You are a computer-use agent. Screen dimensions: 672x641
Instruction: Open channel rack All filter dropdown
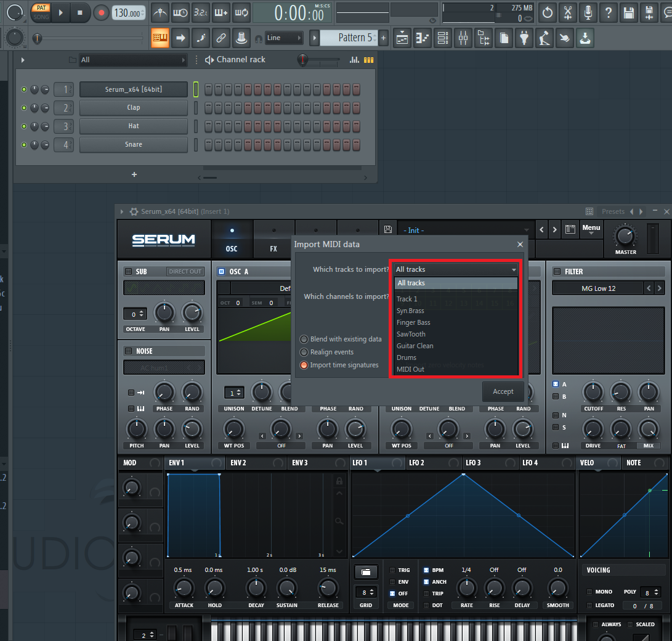coord(133,60)
